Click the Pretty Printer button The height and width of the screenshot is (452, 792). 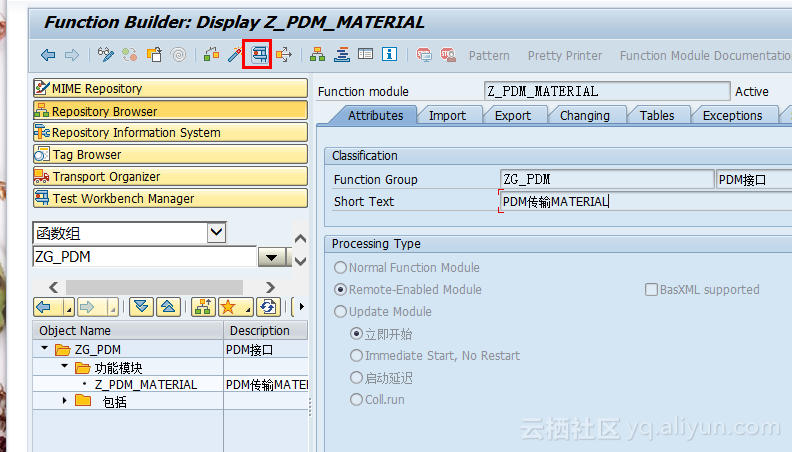coord(565,56)
